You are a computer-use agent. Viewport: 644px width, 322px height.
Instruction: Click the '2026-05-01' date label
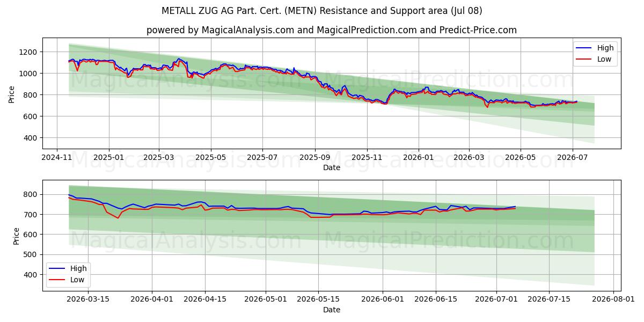[x=266, y=299]
